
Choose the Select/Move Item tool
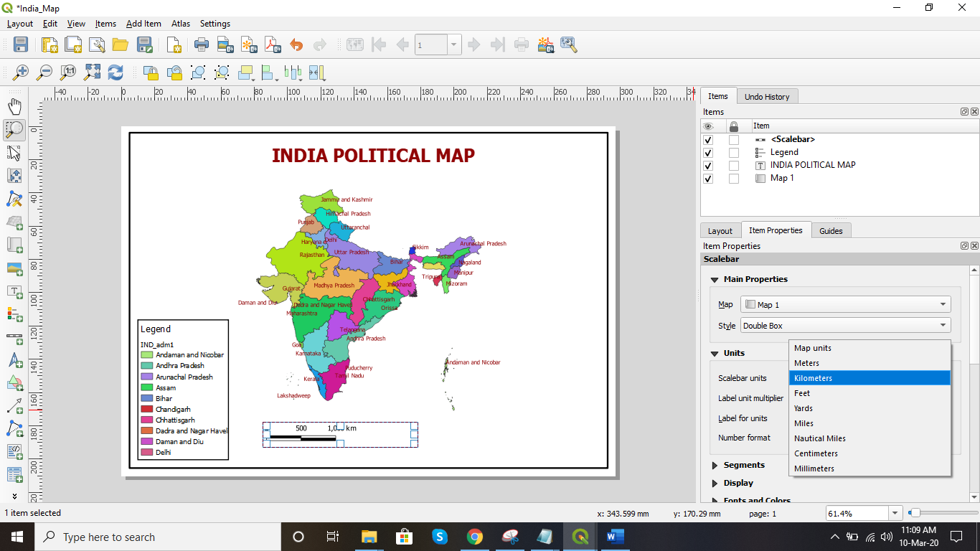coord(14,153)
